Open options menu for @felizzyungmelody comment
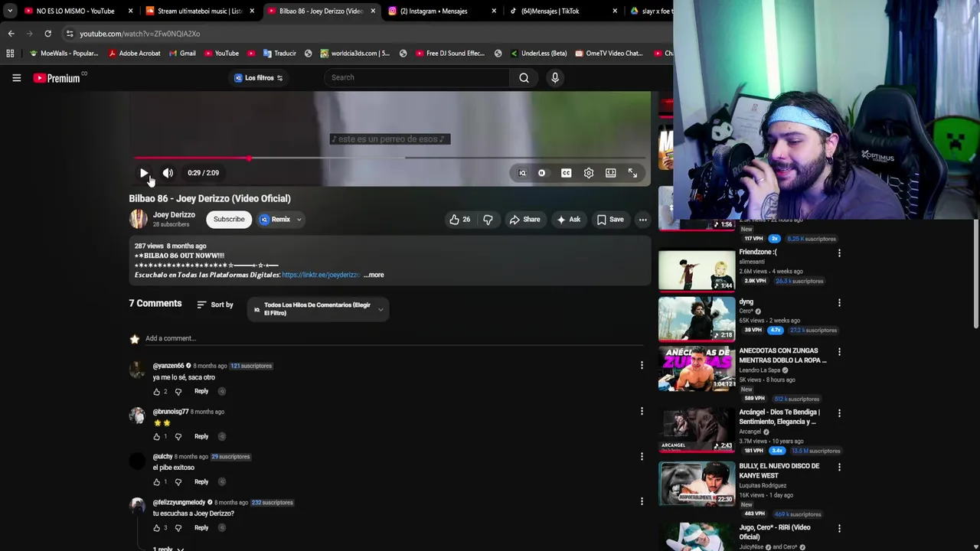The width and height of the screenshot is (980, 551). 642,502
